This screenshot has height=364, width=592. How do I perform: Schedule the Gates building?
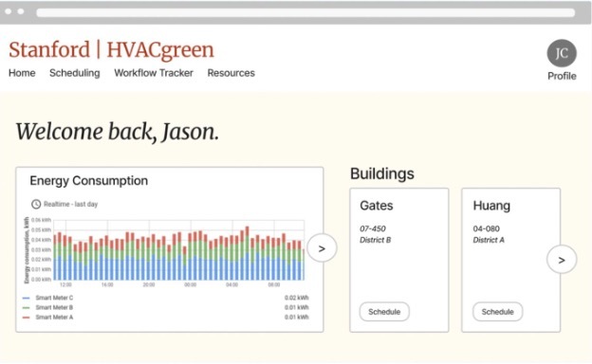[x=384, y=312]
